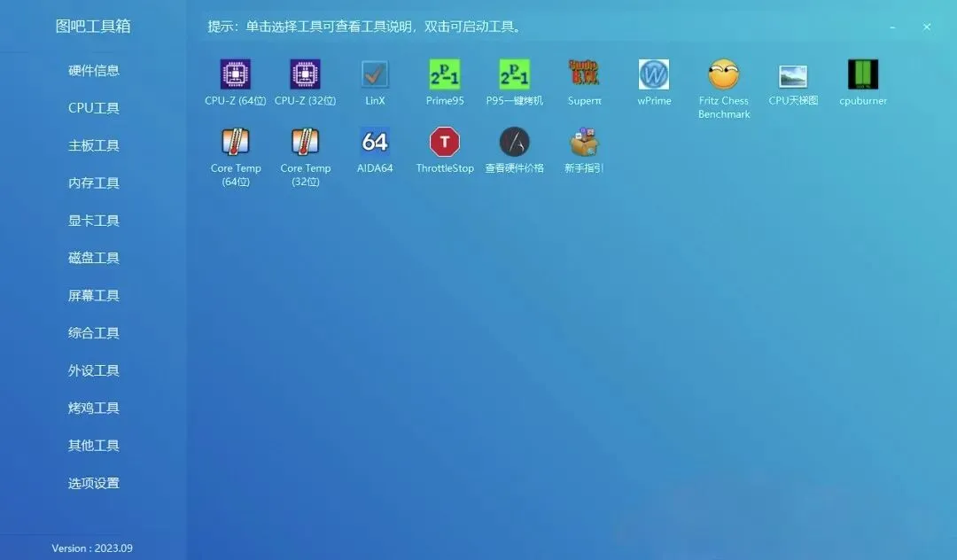
Task: Launch the wPrime benchmark
Action: pos(654,76)
